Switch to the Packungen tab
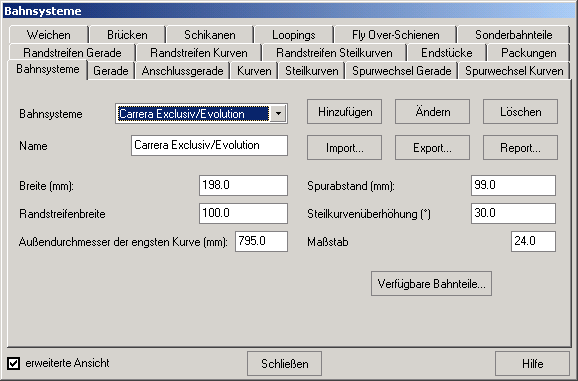578x381 pixels. [x=529, y=53]
